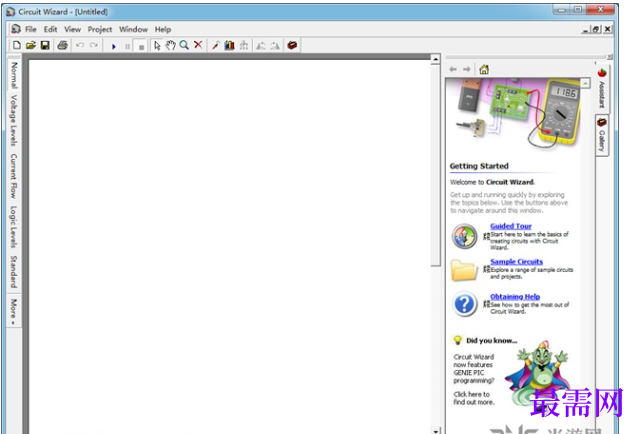Open the File menu
The height and width of the screenshot is (434, 642).
31,29
